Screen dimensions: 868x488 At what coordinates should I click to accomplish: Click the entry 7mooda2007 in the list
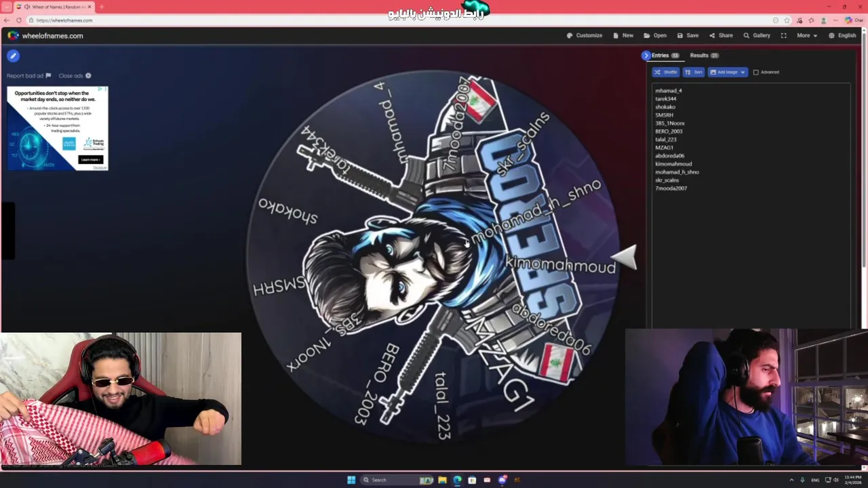[x=671, y=188]
